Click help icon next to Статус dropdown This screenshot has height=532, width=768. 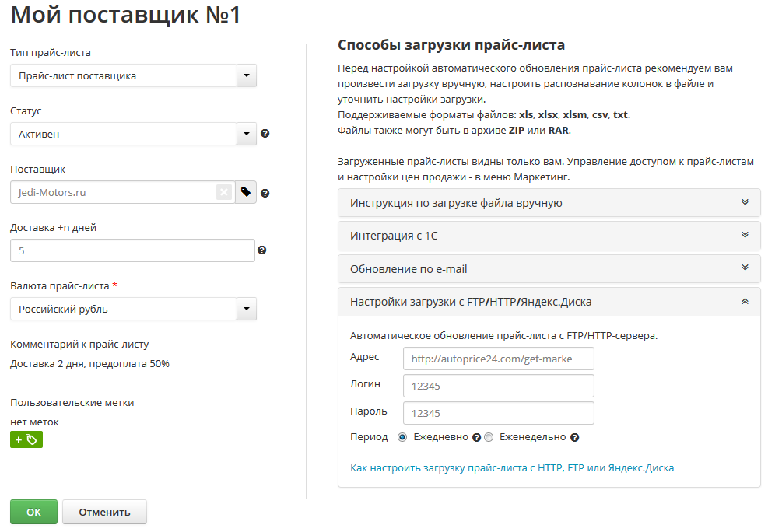265,134
